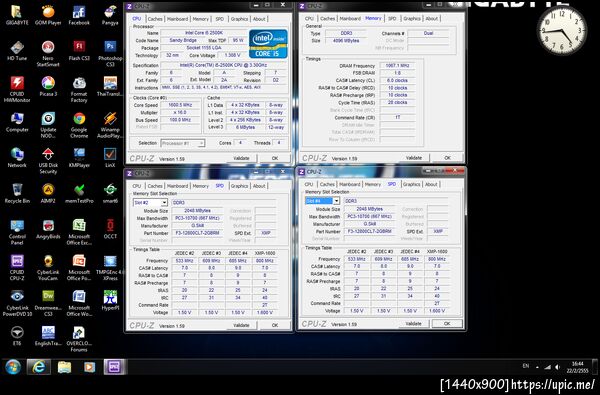Click Validate in the Intel Core i5 window

pyautogui.click(x=241, y=158)
